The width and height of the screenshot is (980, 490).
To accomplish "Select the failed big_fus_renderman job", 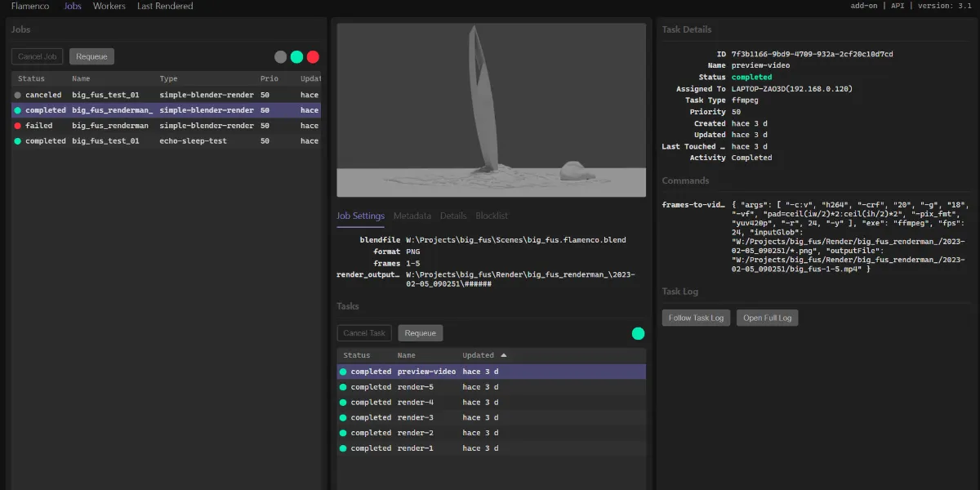I will pos(166,126).
